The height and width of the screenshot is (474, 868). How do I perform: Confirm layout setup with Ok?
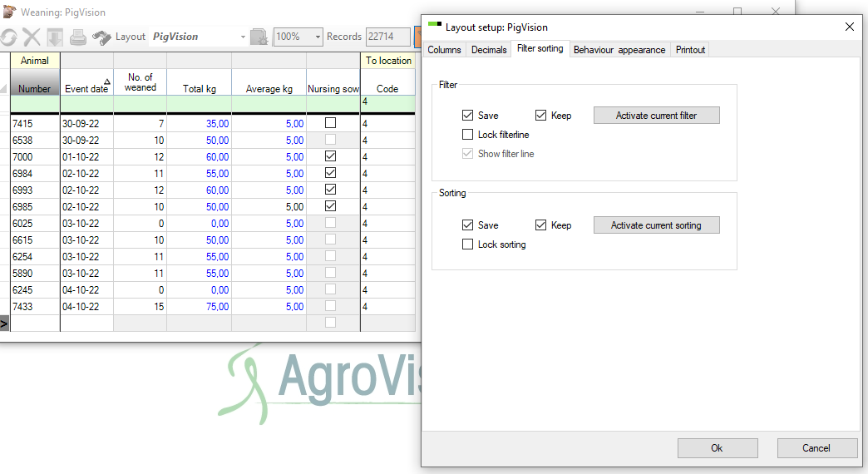pos(718,448)
